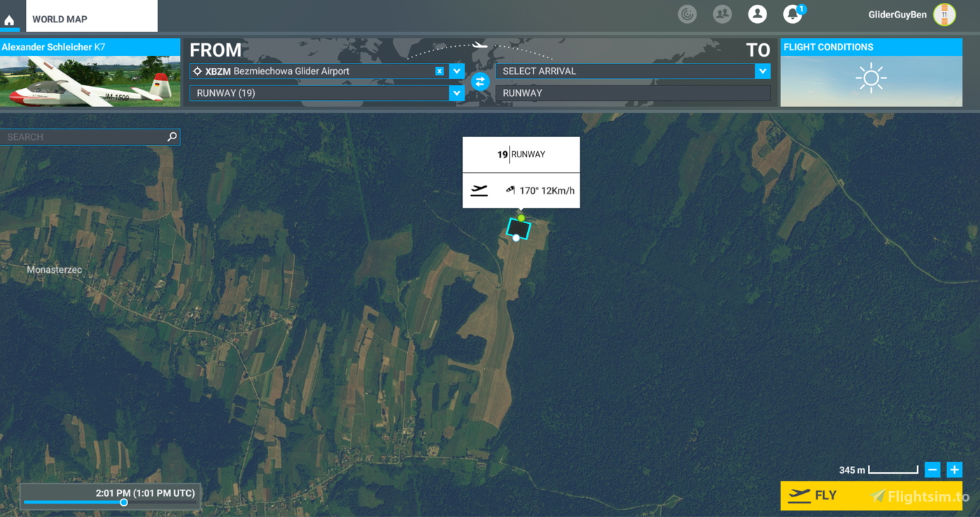
Task: Click the swap departure and arrival icon
Action: tap(479, 82)
